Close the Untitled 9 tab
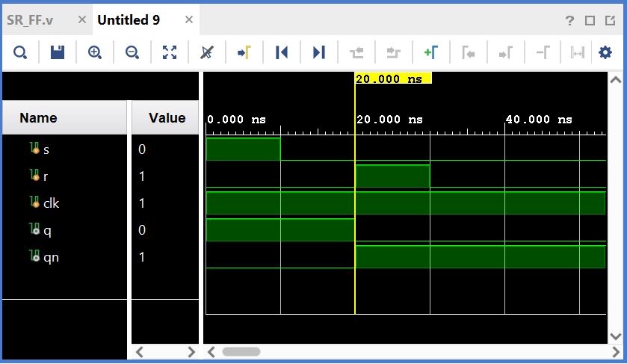The height and width of the screenshot is (364, 627). click(189, 20)
